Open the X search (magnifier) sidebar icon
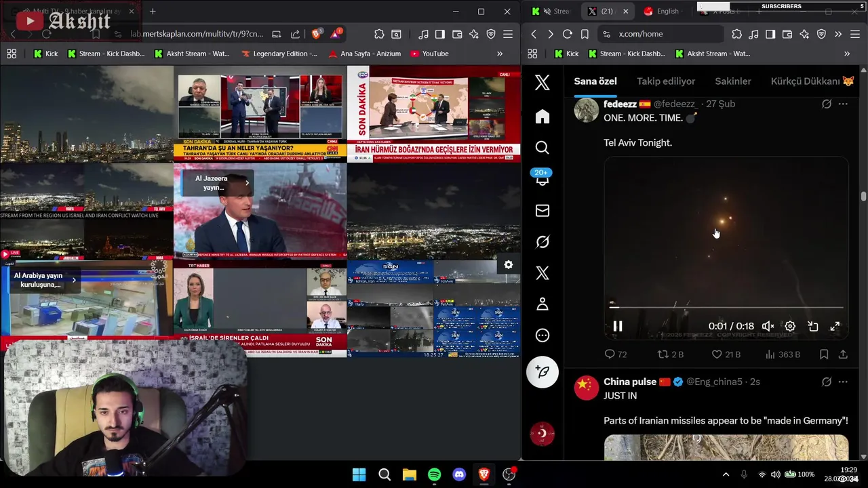 [x=542, y=148]
